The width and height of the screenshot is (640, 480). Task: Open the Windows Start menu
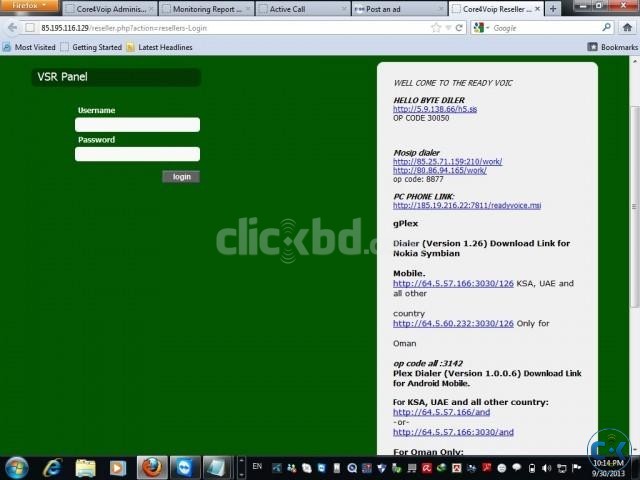click(x=16, y=468)
